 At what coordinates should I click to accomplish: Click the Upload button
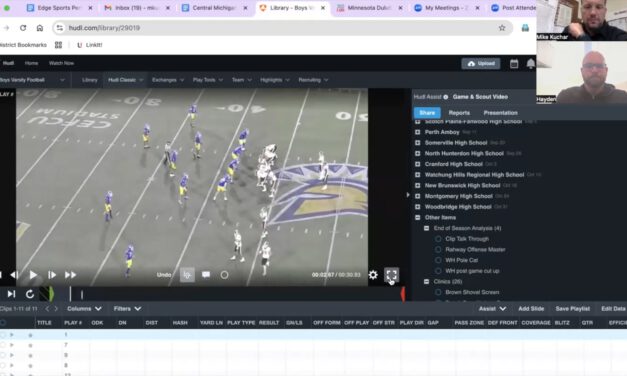coord(481,64)
